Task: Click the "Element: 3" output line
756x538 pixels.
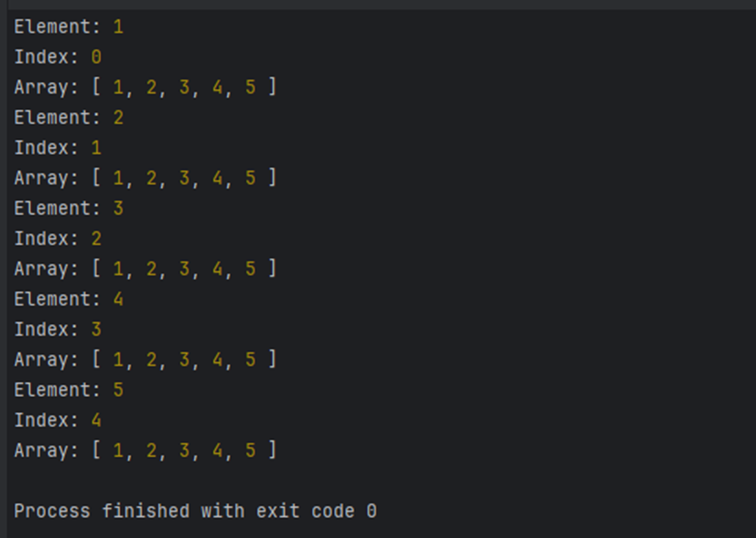Action: tap(68, 209)
